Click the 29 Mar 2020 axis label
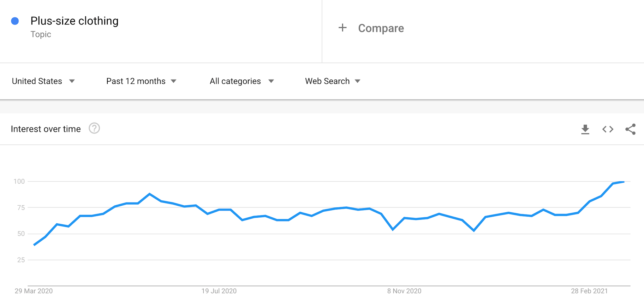The image size is (644, 306). click(x=34, y=291)
